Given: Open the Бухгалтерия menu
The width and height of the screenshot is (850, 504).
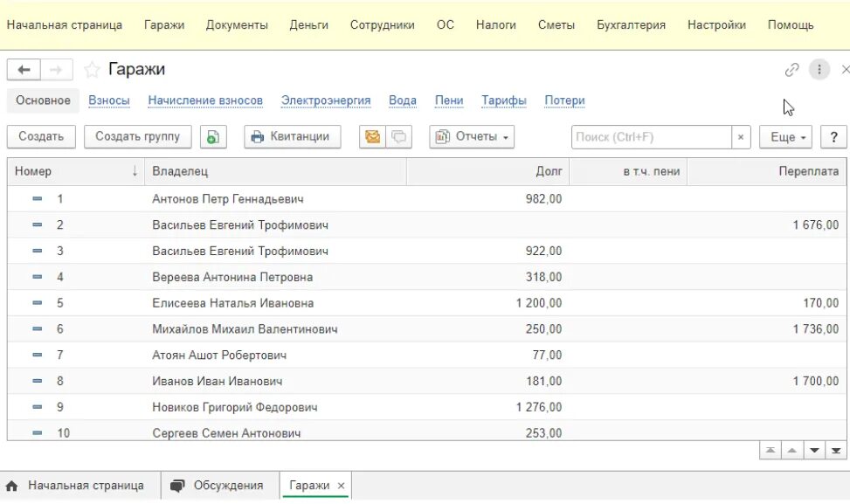Looking at the screenshot, I should coord(631,25).
